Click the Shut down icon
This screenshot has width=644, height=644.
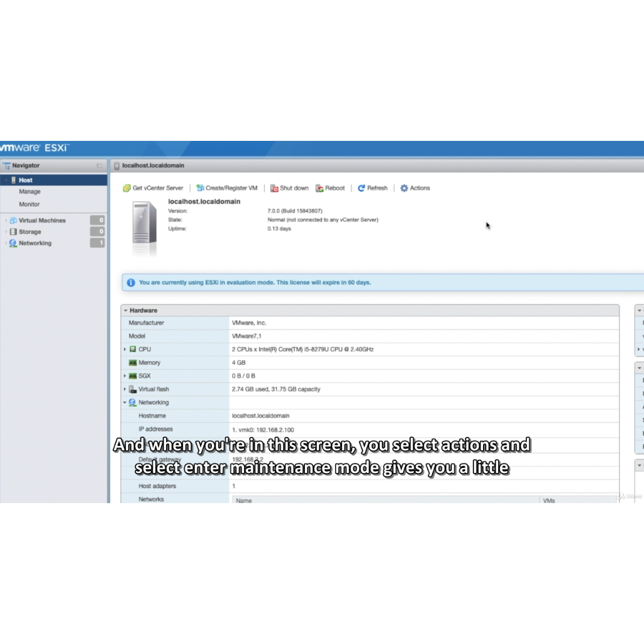coord(274,188)
